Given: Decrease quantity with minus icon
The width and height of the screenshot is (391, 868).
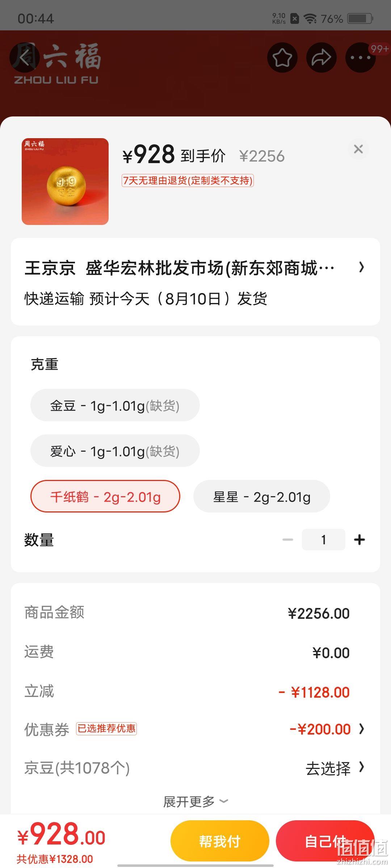Looking at the screenshot, I should (x=288, y=540).
